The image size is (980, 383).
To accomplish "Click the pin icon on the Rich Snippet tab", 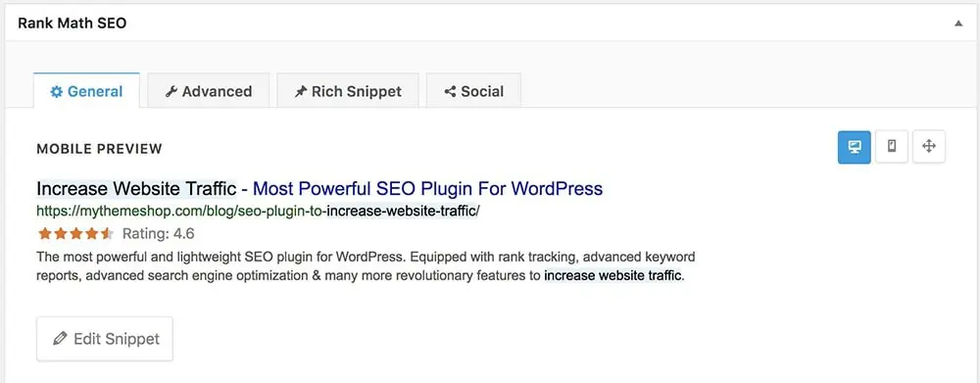I will (301, 92).
